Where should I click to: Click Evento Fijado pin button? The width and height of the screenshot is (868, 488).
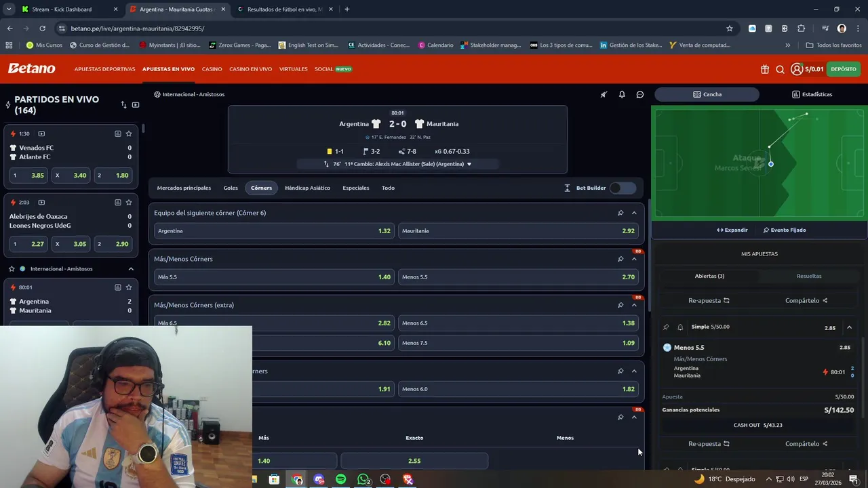785,230
